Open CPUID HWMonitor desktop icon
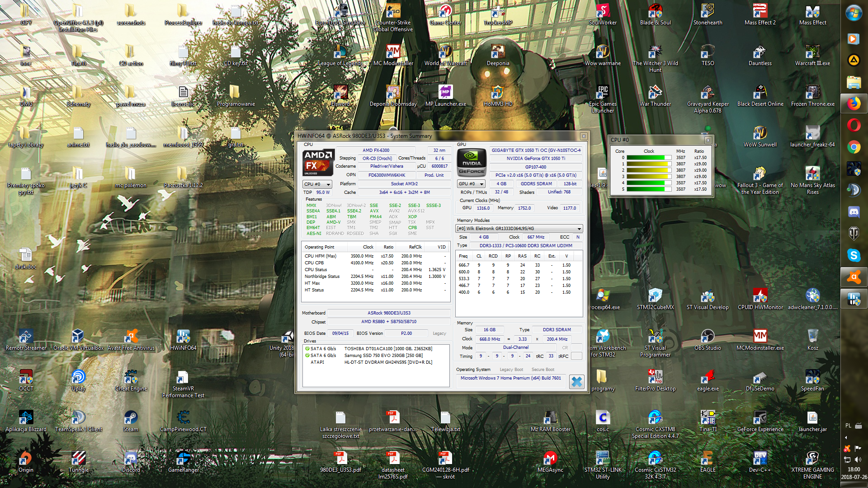 (x=760, y=299)
